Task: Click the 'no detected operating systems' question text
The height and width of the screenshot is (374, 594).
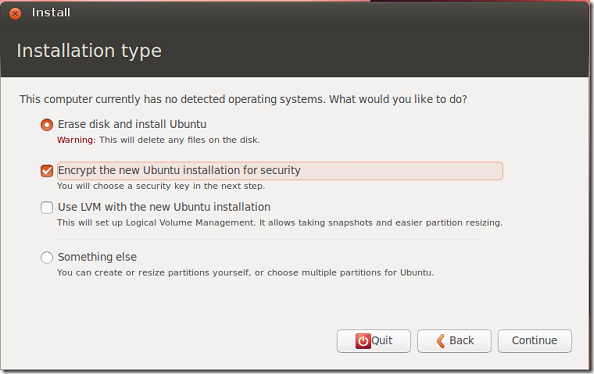Action: 243,99
